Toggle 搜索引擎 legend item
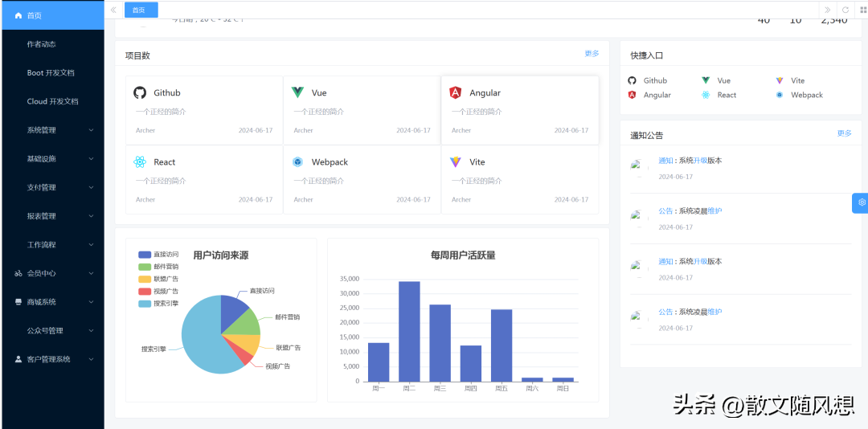The image size is (868, 429). [x=158, y=304]
